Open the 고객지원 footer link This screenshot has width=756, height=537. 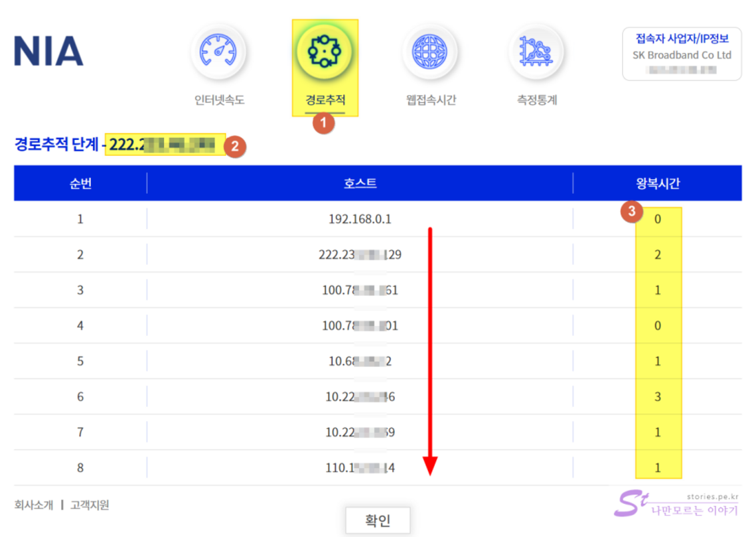point(90,505)
